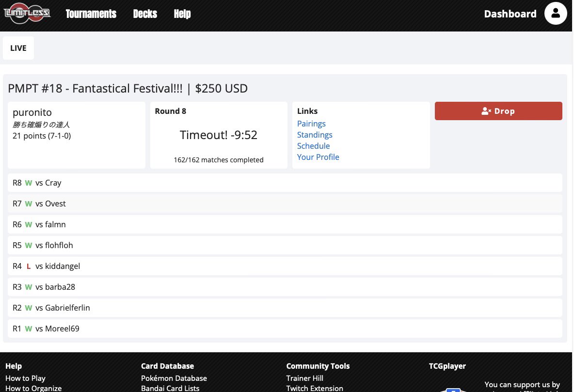The width and height of the screenshot is (574, 392).
Task: Click 162/162 matches completed text
Action: pyautogui.click(x=219, y=160)
